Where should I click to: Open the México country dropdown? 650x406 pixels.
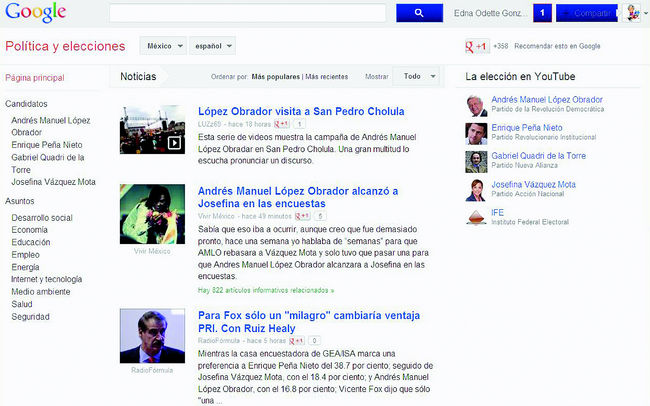tap(163, 46)
